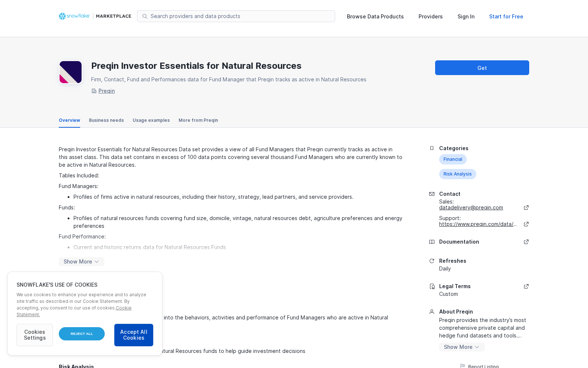Go to the Usage examples tab

pyautogui.click(x=151, y=120)
